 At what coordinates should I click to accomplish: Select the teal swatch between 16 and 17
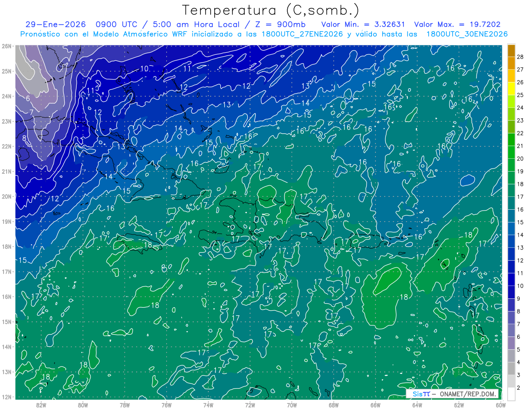511,203
